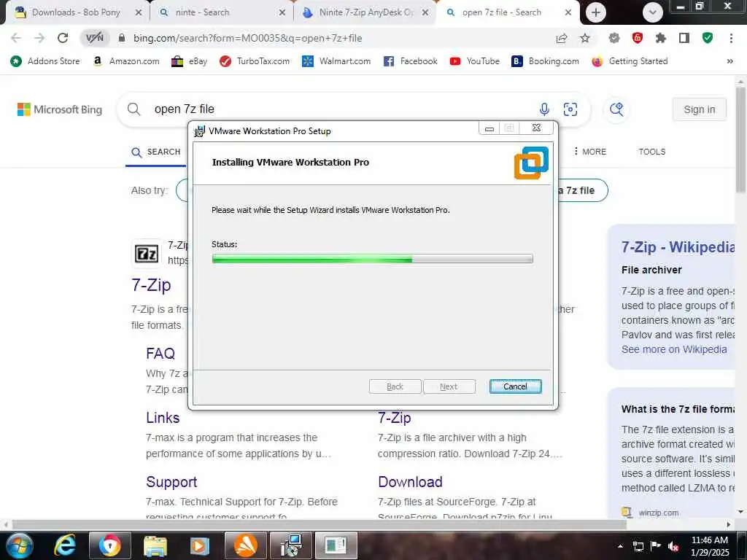Open Booking.com bookmark

[545, 61]
